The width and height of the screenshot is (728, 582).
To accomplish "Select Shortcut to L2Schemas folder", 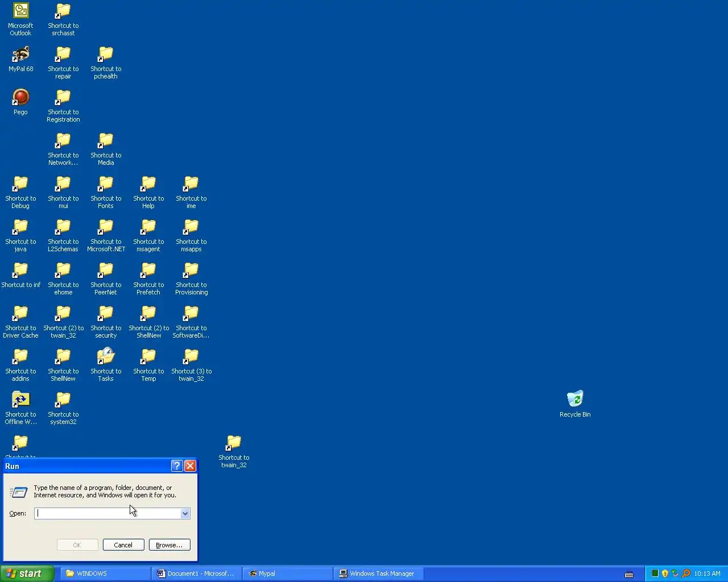I will point(63,235).
